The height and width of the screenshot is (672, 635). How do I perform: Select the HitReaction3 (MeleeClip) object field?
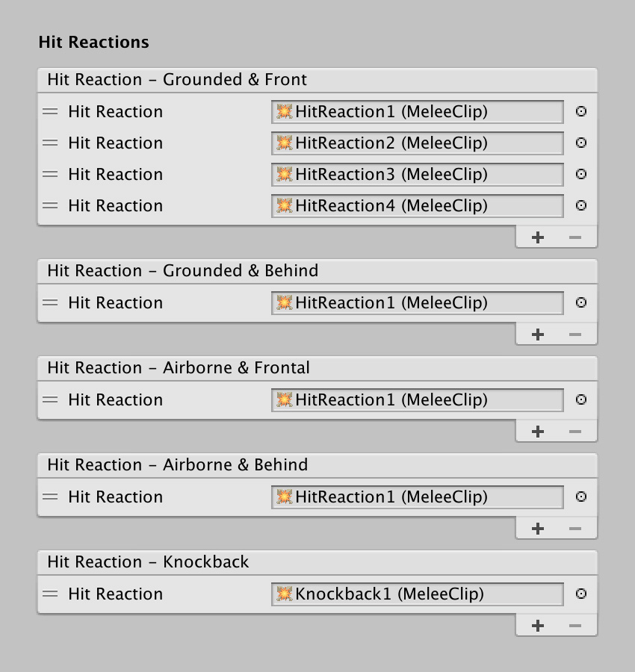[418, 175]
